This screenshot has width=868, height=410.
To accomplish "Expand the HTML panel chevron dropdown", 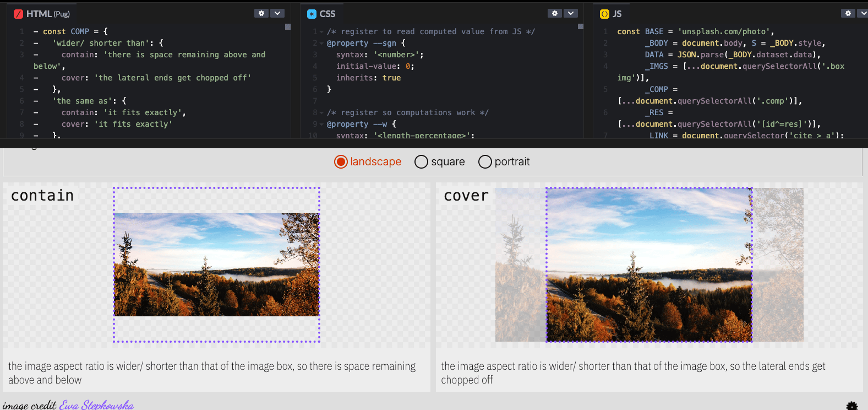I will click(277, 13).
